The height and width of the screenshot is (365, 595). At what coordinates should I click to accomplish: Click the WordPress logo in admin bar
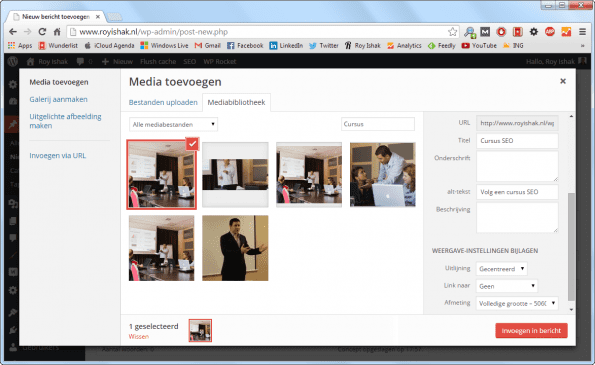click(x=13, y=61)
